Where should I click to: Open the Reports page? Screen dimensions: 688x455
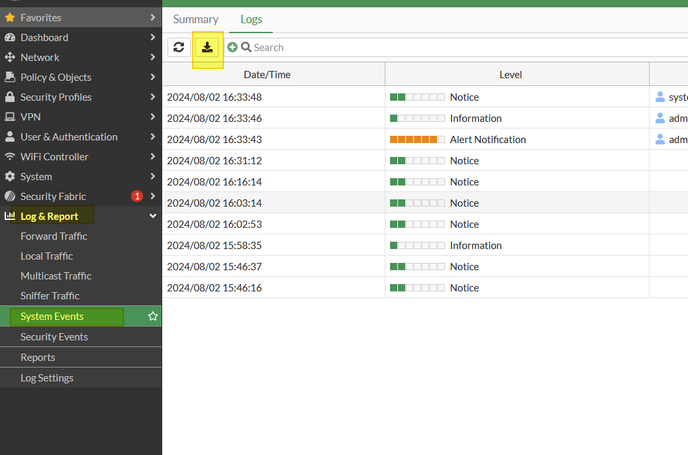point(38,357)
